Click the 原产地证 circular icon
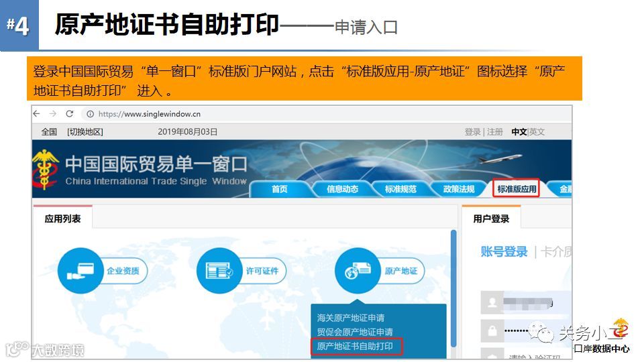The width and height of the screenshot is (644, 362). click(x=358, y=270)
